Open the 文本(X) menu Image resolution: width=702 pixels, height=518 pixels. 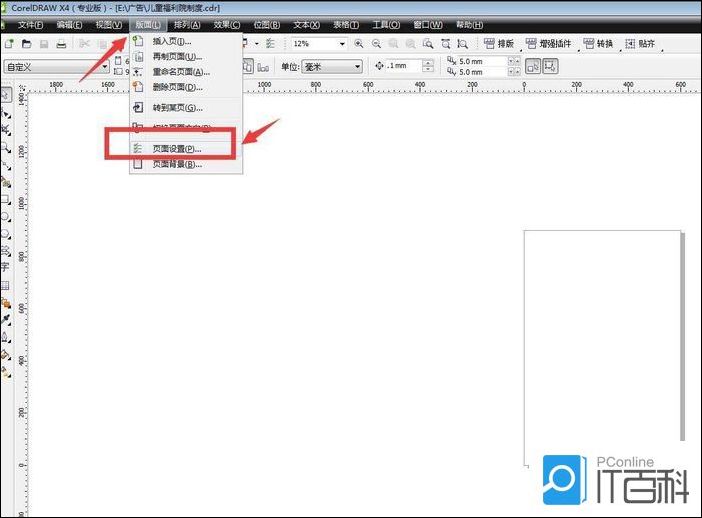pyautogui.click(x=307, y=25)
